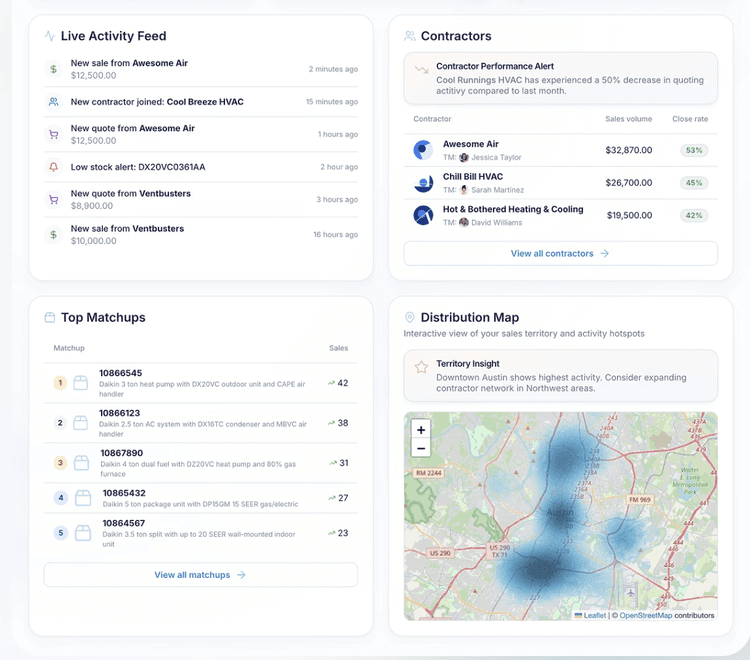Click bell icon for low stock alert

54,167
